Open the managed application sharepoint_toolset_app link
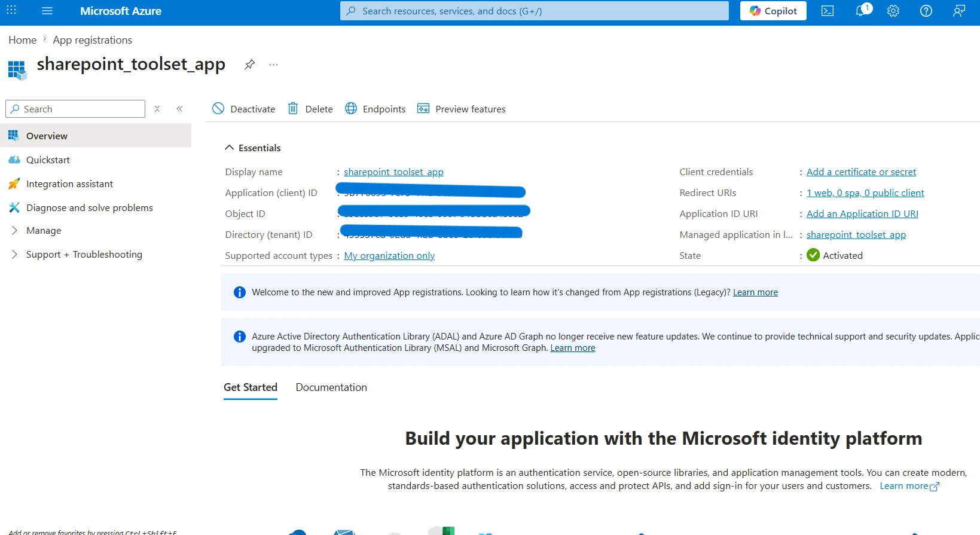The width and height of the screenshot is (980, 535). [x=856, y=235]
